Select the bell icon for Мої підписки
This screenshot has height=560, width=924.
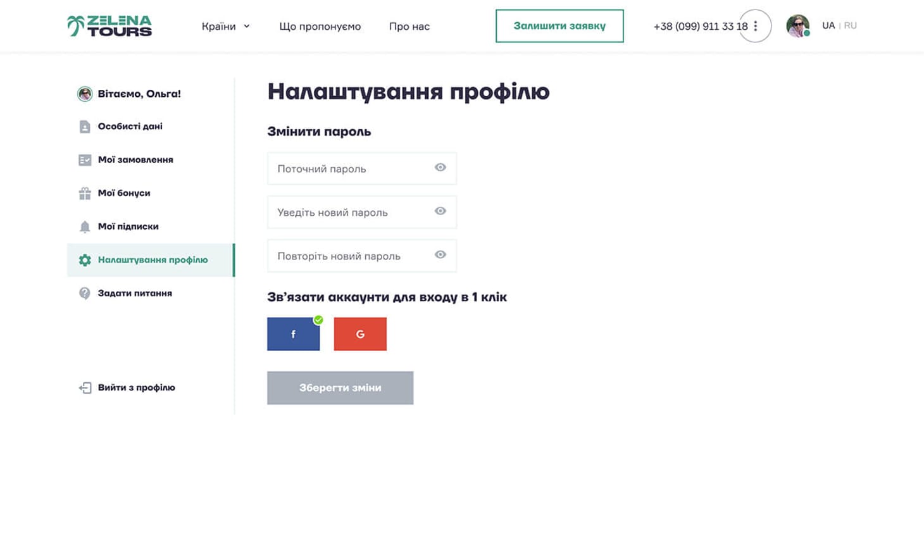click(84, 226)
